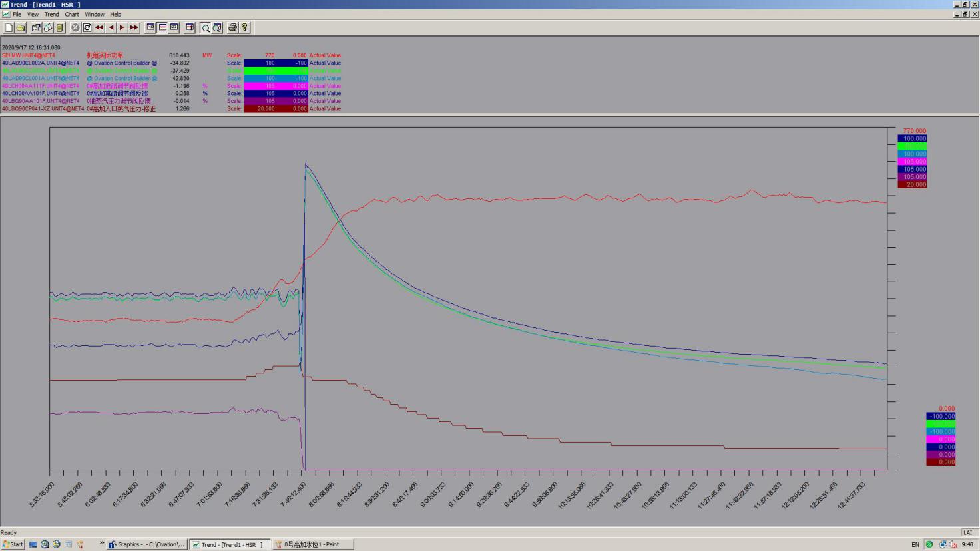Open the Window menu

(95, 14)
